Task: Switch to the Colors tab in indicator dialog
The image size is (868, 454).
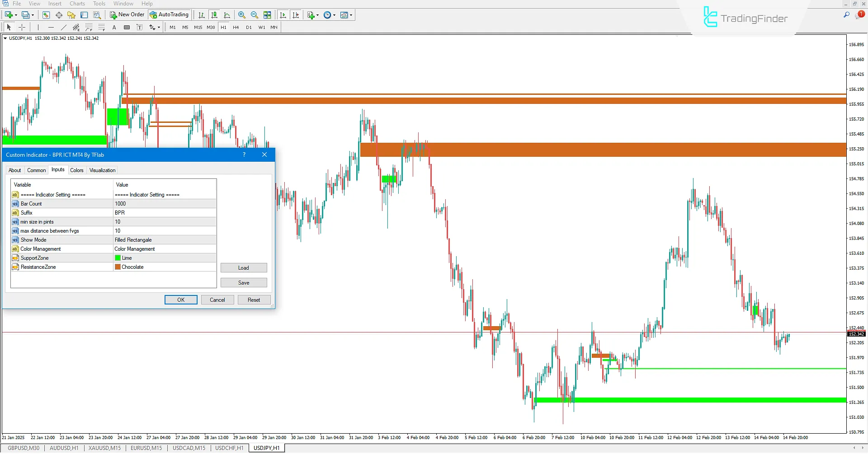Action: click(77, 170)
